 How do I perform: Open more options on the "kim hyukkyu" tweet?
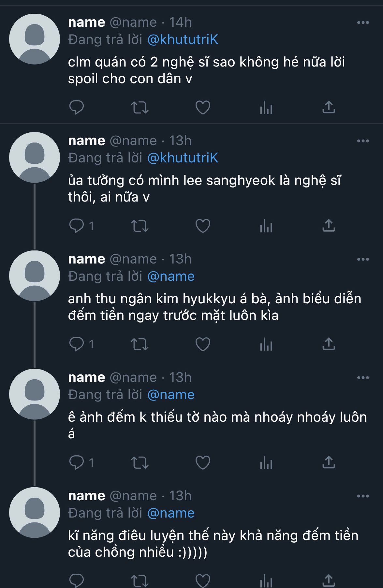(x=363, y=259)
